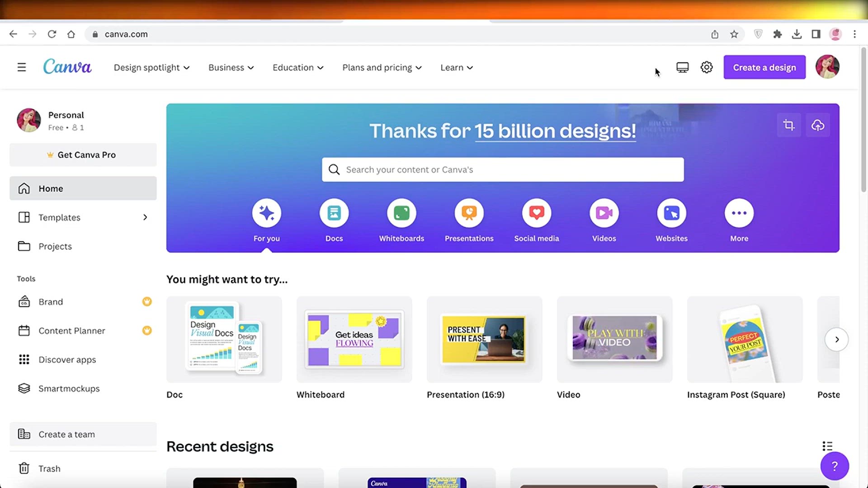
Task: Select the For you category icon
Action: (267, 213)
